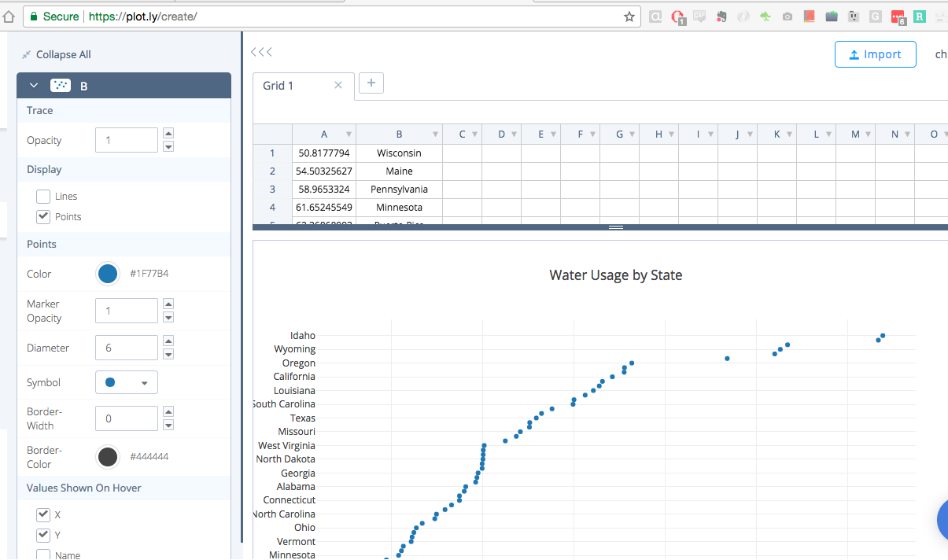Select the cell containing Pennsylvania
This screenshot has width=948, height=560.
(x=399, y=189)
